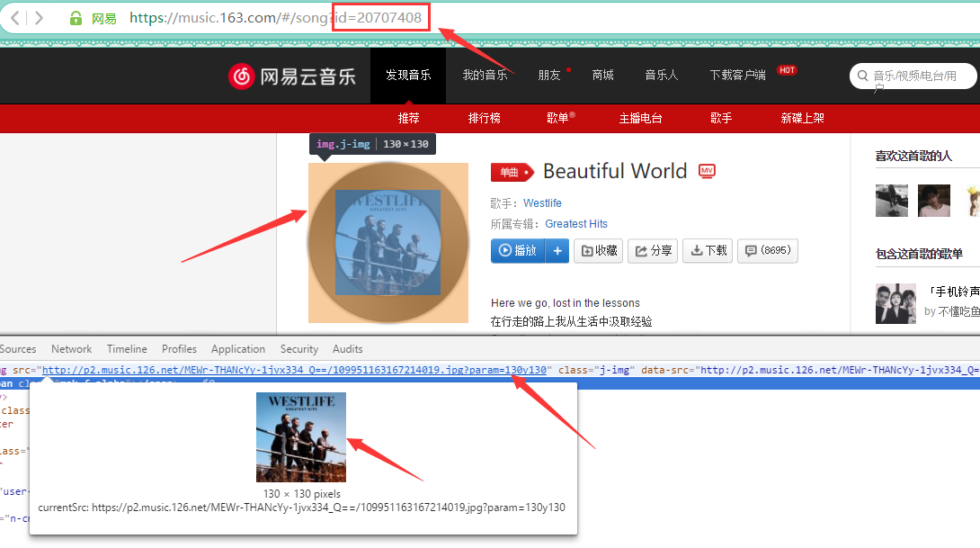Click the search magnifier icon
This screenshot has height=548, width=980.
[x=862, y=76]
